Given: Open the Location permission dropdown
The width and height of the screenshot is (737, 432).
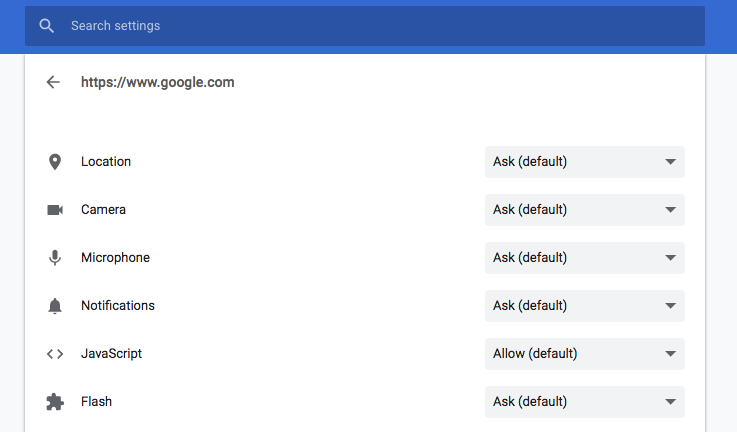Looking at the screenshot, I should [584, 162].
